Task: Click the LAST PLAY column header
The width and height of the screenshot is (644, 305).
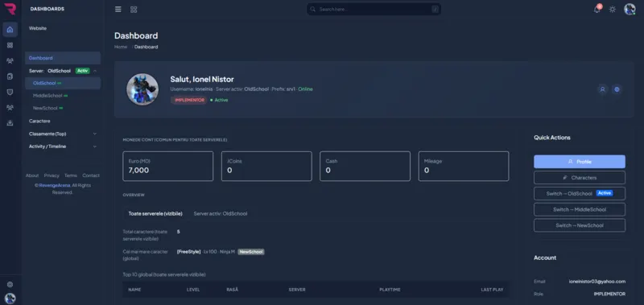Action: click(x=492, y=290)
